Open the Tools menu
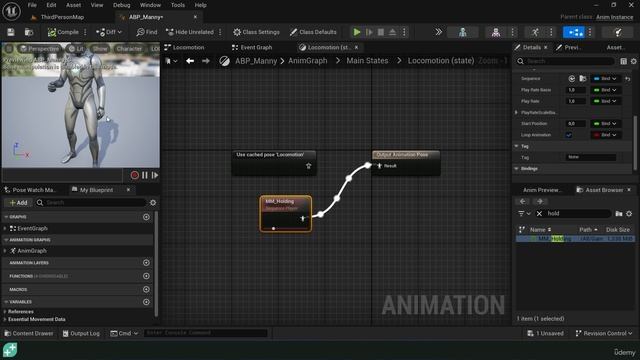Image resolution: width=640 pixels, height=360 pixels. [178, 5]
